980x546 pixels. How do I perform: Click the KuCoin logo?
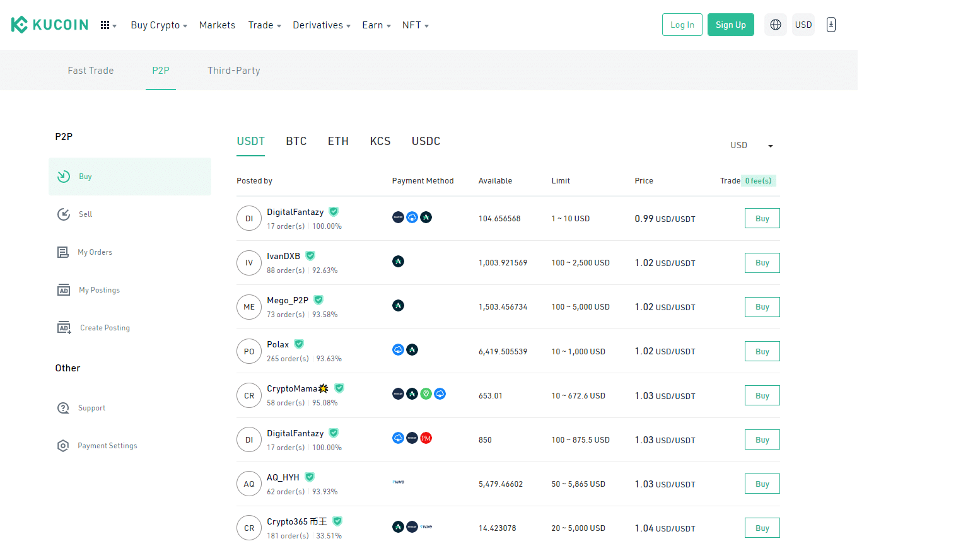coord(50,25)
